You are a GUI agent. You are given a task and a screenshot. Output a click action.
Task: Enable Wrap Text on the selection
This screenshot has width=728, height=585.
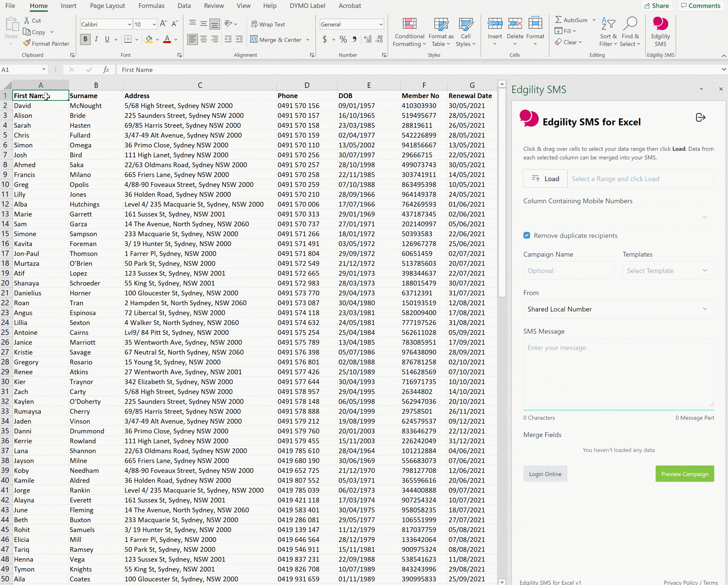point(268,24)
